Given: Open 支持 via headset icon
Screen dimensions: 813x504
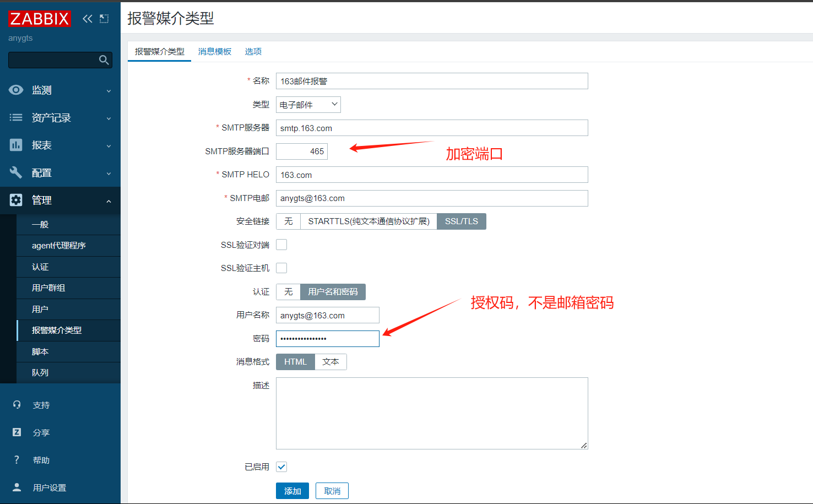Looking at the screenshot, I should [x=17, y=405].
